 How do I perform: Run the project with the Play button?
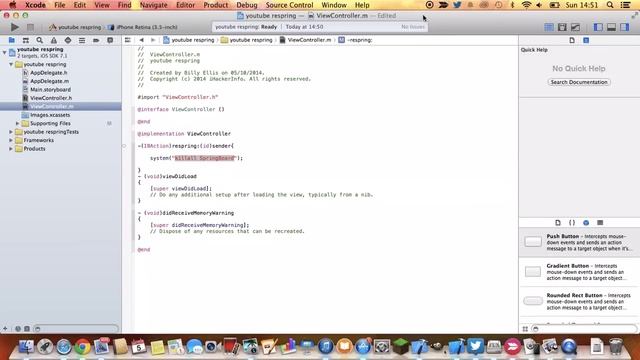pos(15,27)
